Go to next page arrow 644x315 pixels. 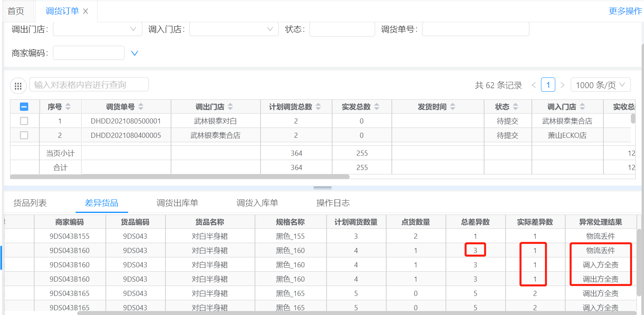[x=562, y=85]
